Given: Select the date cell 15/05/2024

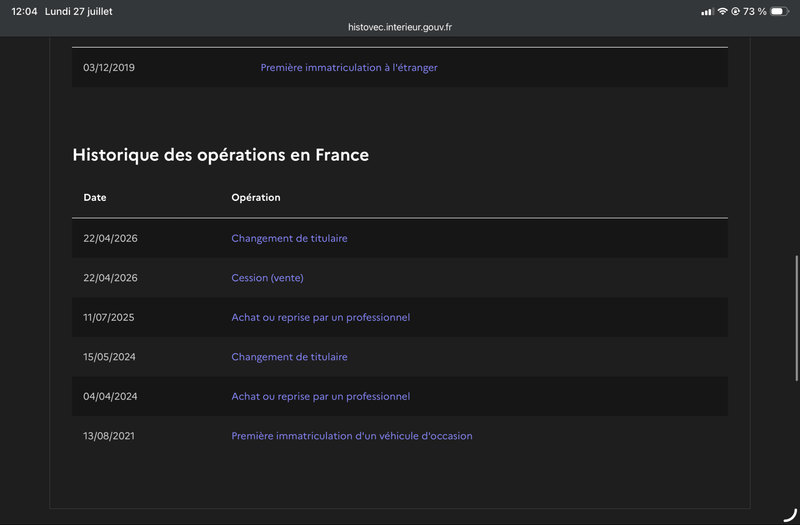Looking at the screenshot, I should tap(109, 357).
